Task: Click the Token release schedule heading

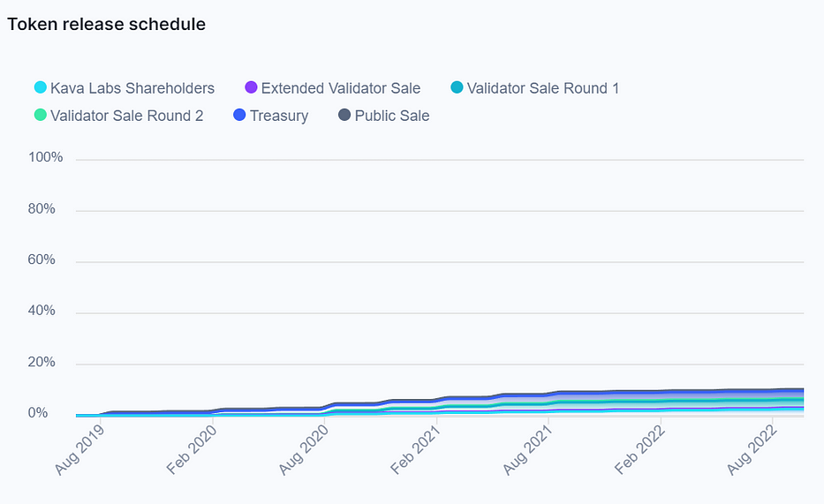Action: point(106,24)
